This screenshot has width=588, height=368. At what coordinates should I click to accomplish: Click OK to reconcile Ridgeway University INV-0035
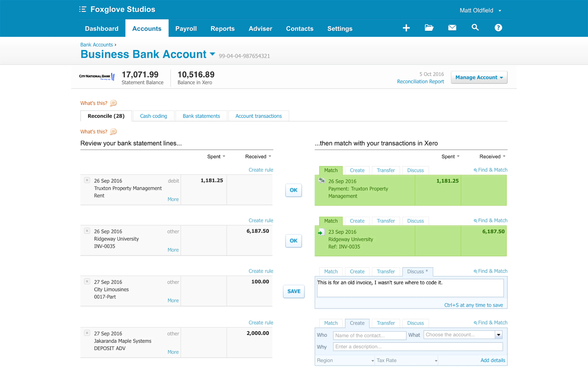point(294,241)
